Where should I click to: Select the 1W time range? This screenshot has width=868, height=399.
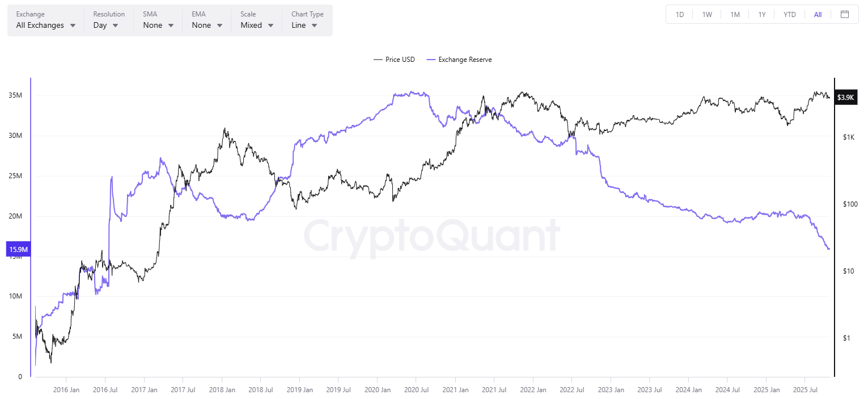707,14
